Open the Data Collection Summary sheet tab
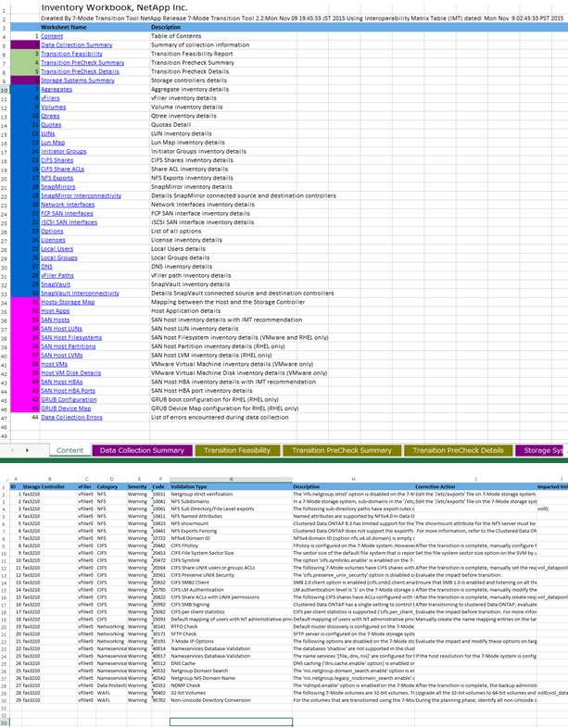Image resolution: width=568 pixels, height=728 pixels. [x=142, y=450]
